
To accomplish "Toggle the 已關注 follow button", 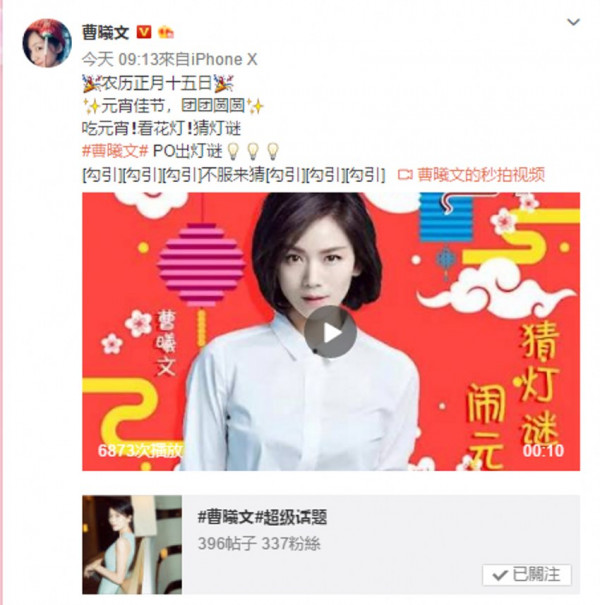I will tap(527, 575).
